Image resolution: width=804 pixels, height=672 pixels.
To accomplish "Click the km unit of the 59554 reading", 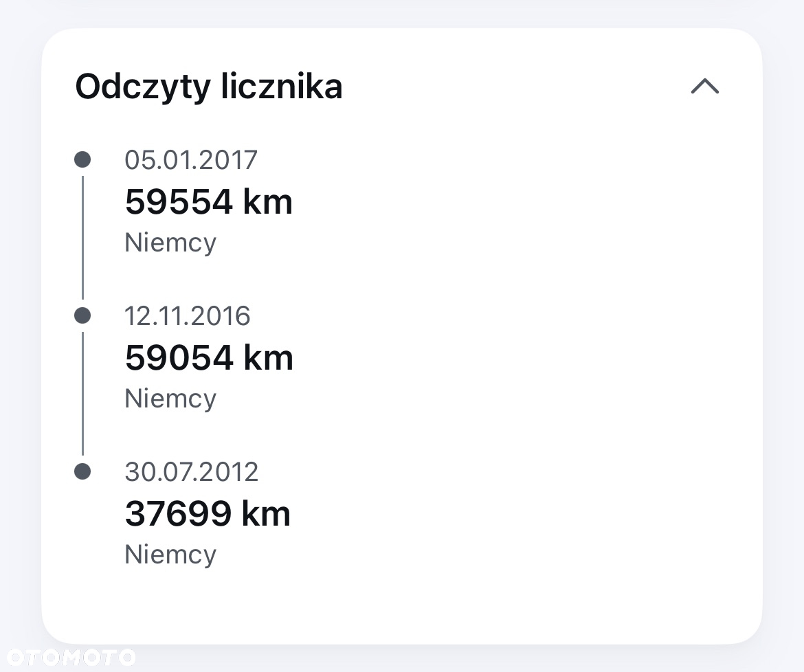I will [x=268, y=201].
